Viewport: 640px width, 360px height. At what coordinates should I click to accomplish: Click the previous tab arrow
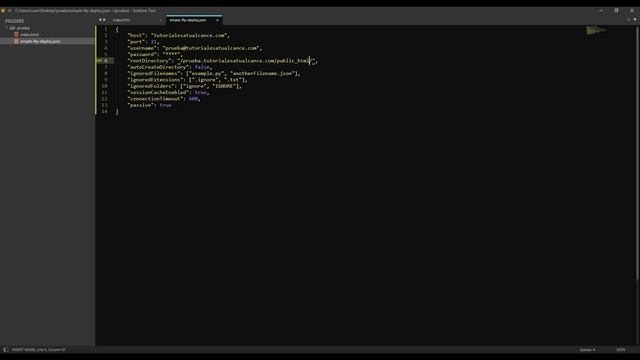[100, 20]
